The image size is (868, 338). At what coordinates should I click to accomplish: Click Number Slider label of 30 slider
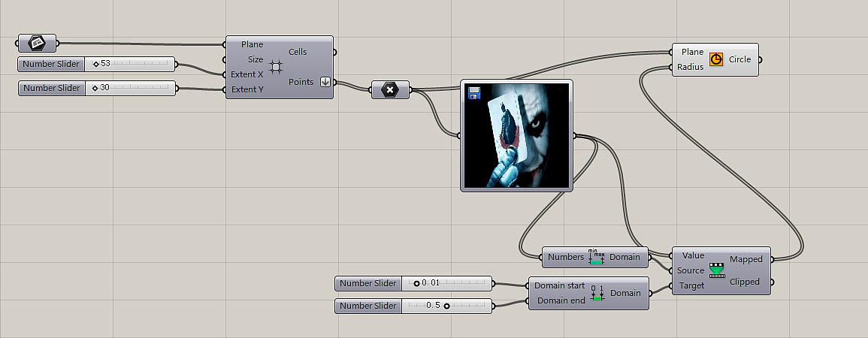point(52,88)
